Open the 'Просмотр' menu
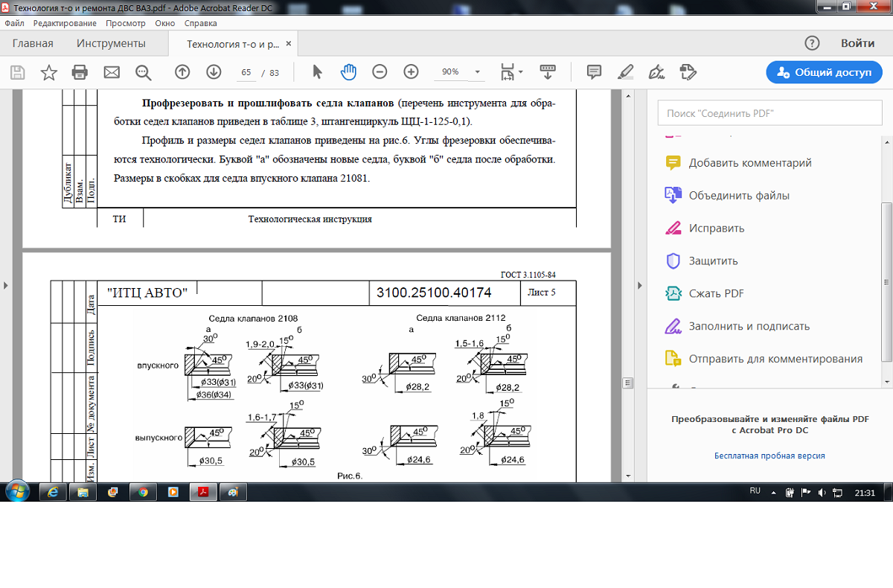 coord(125,23)
